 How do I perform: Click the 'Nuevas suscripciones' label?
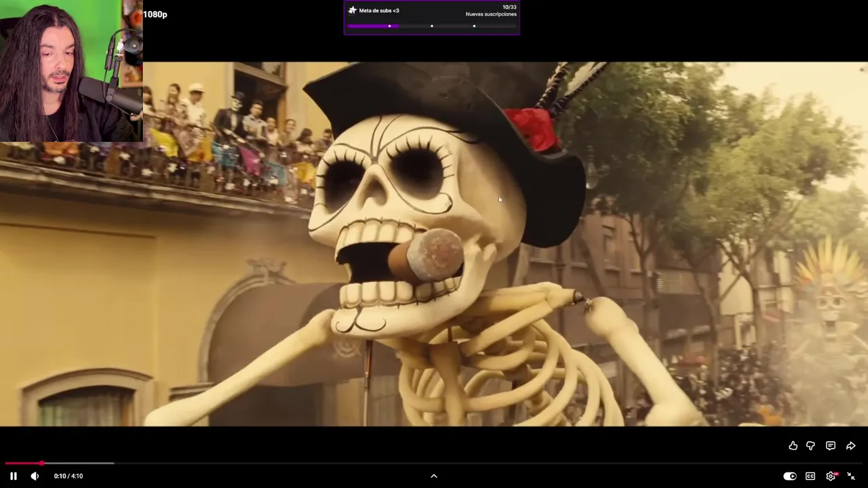pyautogui.click(x=491, y=14)
